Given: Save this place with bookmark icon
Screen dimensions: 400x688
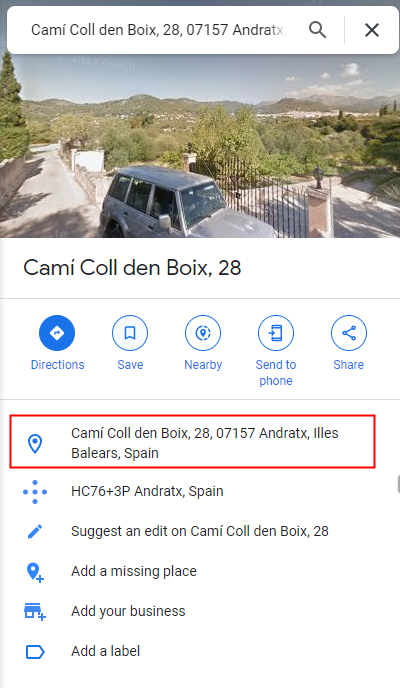Looking at the screenshot, I should (130, 333).
